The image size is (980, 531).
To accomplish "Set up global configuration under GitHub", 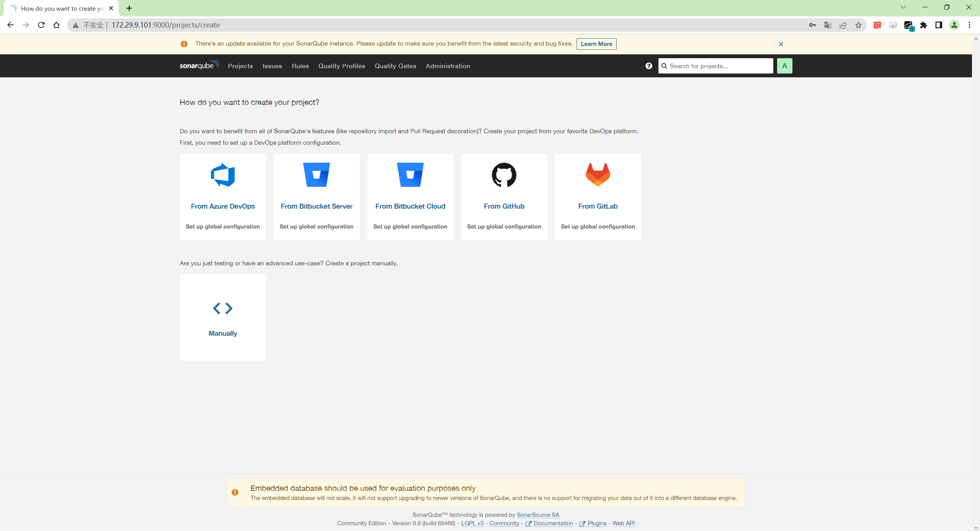I will click(504, 226).
